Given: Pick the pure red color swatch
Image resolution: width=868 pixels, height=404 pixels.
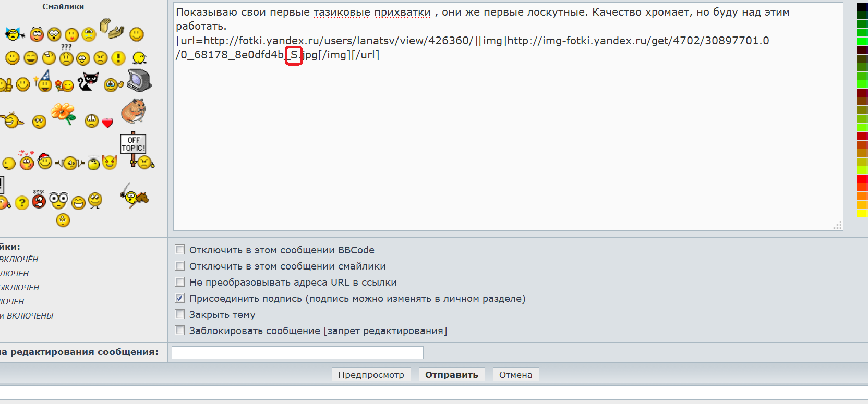Looking at the screenshot, I should (862, 179).
